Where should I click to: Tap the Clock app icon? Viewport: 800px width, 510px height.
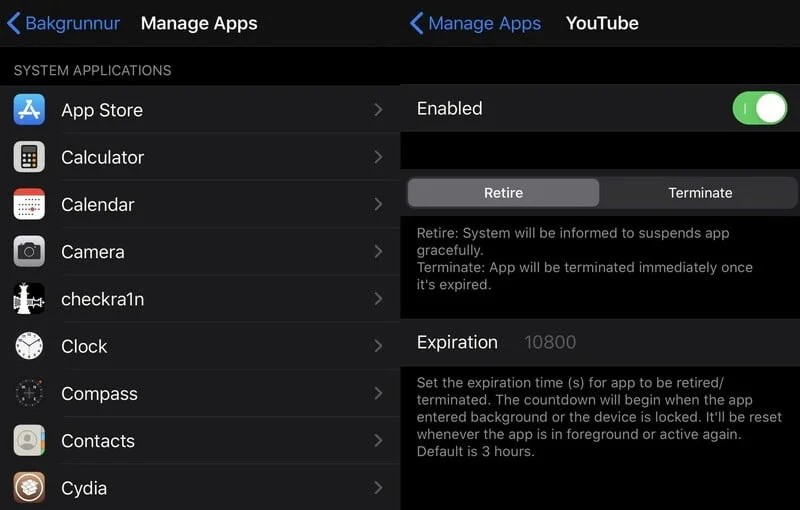(29, 346)
